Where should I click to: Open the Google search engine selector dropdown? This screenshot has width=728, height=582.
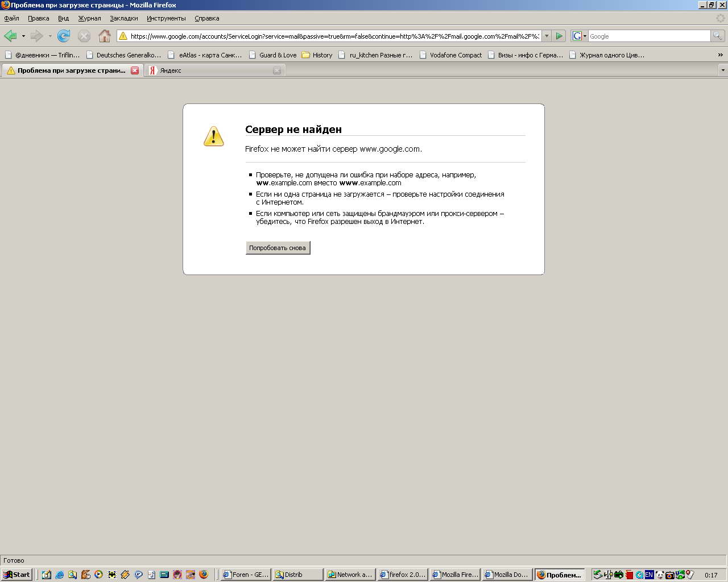click(580, 36)
